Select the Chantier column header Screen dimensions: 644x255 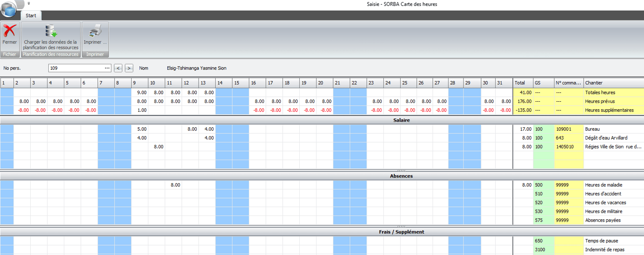coord(614,82)
